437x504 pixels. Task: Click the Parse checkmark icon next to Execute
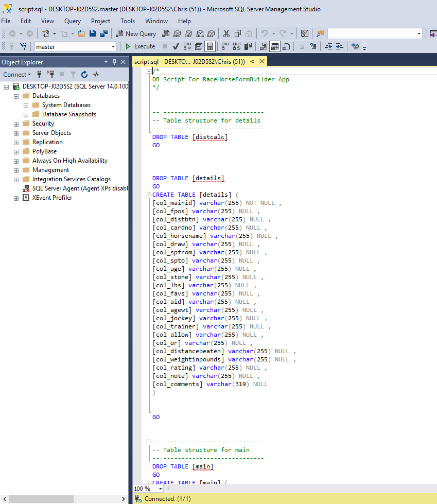tap(176, 46)
